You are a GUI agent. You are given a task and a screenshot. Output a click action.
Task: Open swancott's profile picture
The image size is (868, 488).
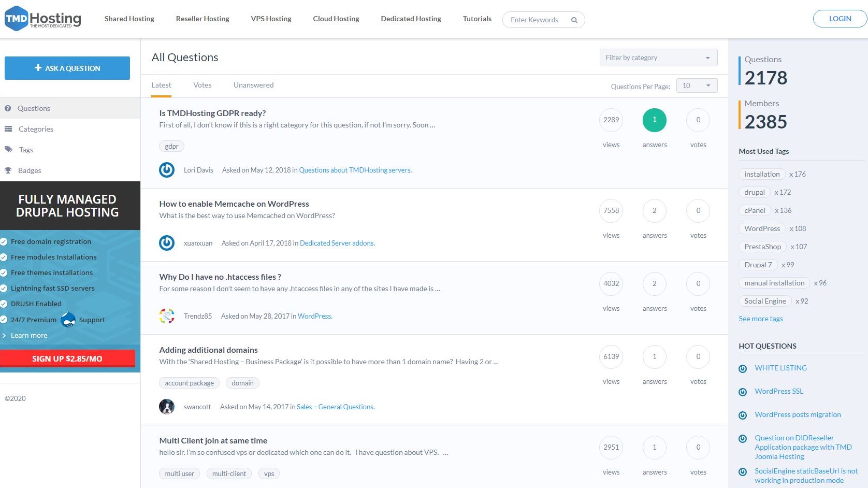point(167,407)
